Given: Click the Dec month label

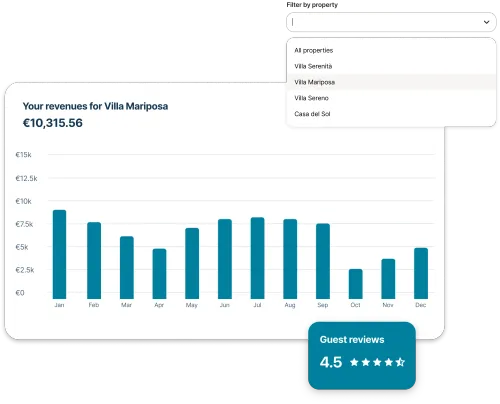Looking at the screenshot, I should (421, 305).
